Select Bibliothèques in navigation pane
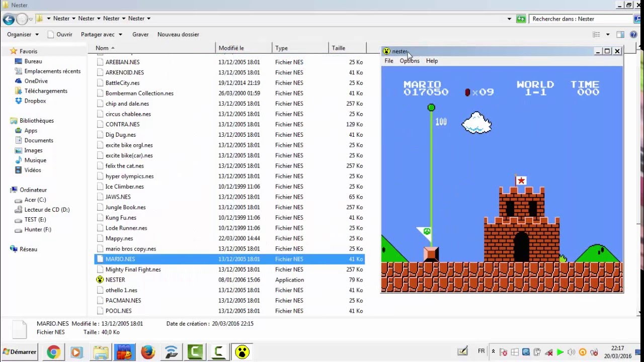This screenshot has height=362, width=644. point(36,121)
